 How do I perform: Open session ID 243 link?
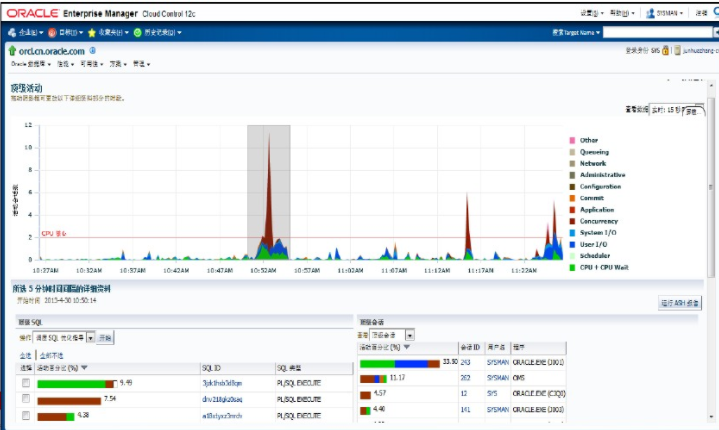(x=465, y=363)
